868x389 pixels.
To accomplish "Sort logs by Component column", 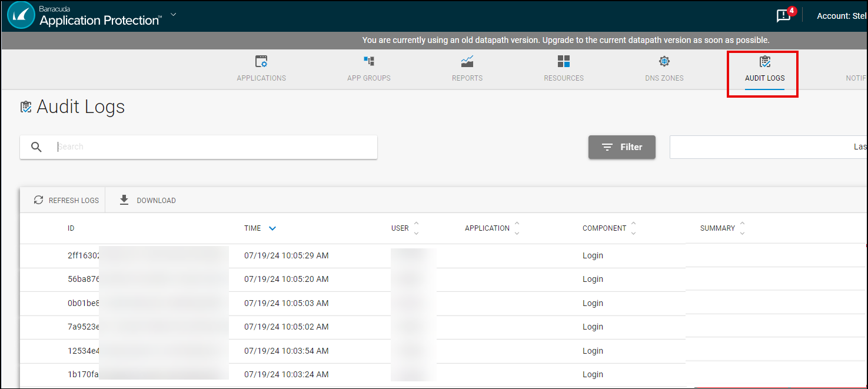I will (x=633, y=228).
